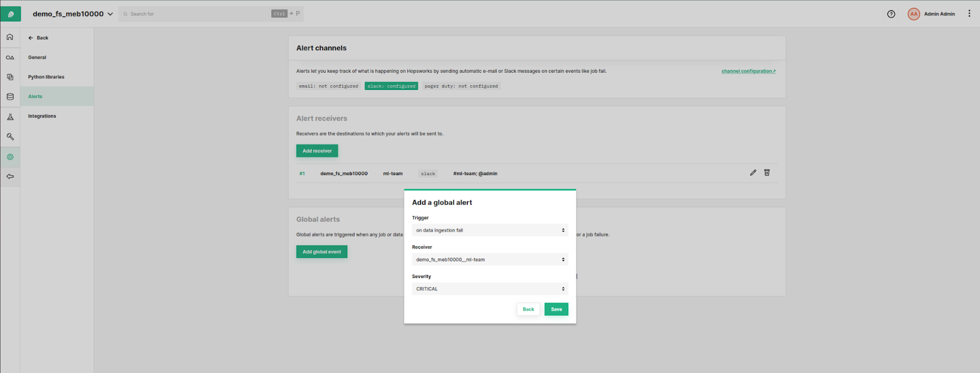Screen dimensions: 980x373
Task: Click the Admin Admin user name
Action: pos(940,14)
